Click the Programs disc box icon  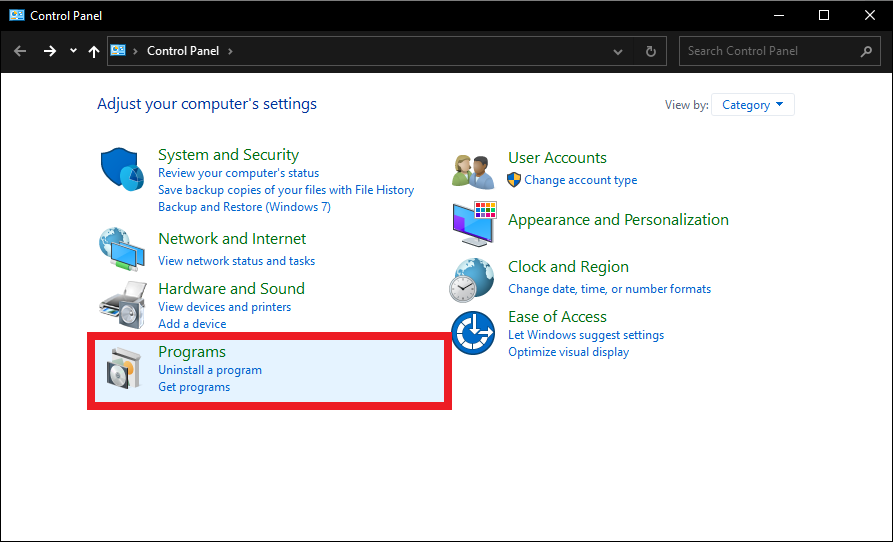coord(125,369)
